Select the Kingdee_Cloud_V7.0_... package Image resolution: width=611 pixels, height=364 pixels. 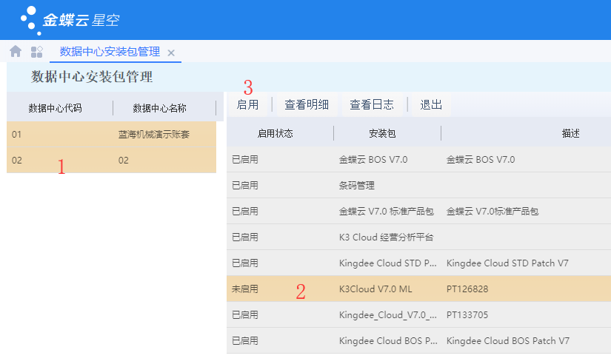388,315
